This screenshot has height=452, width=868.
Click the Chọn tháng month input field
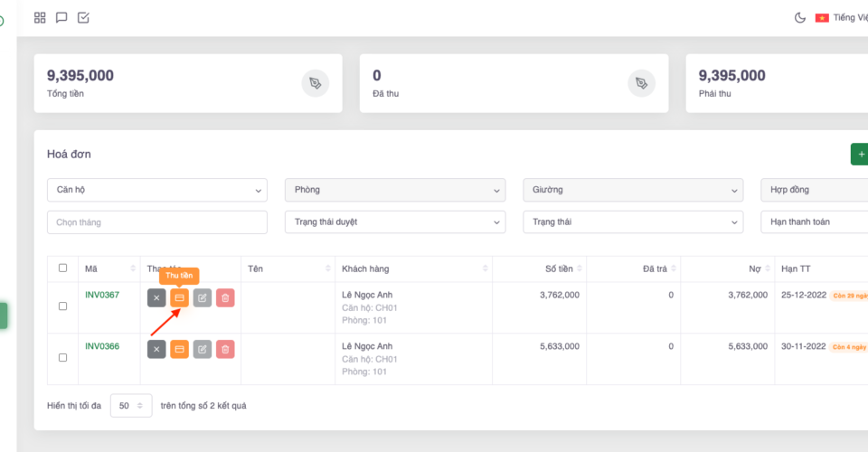(156, 221)
